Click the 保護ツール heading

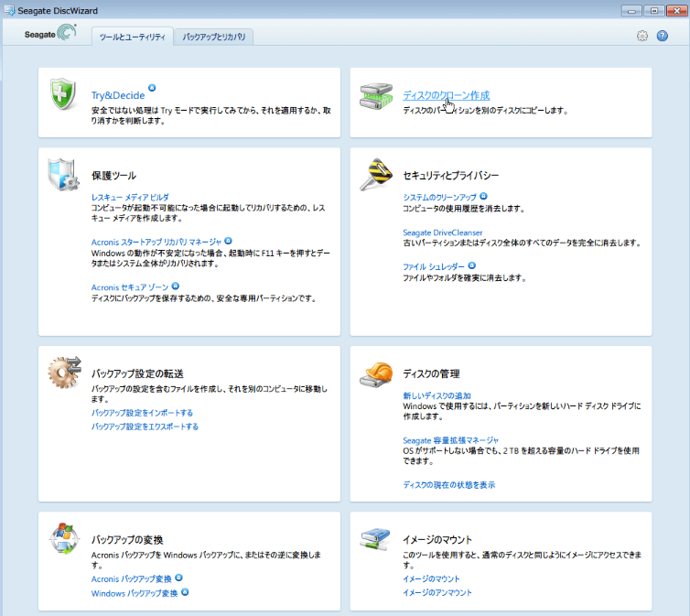(114, 176)
